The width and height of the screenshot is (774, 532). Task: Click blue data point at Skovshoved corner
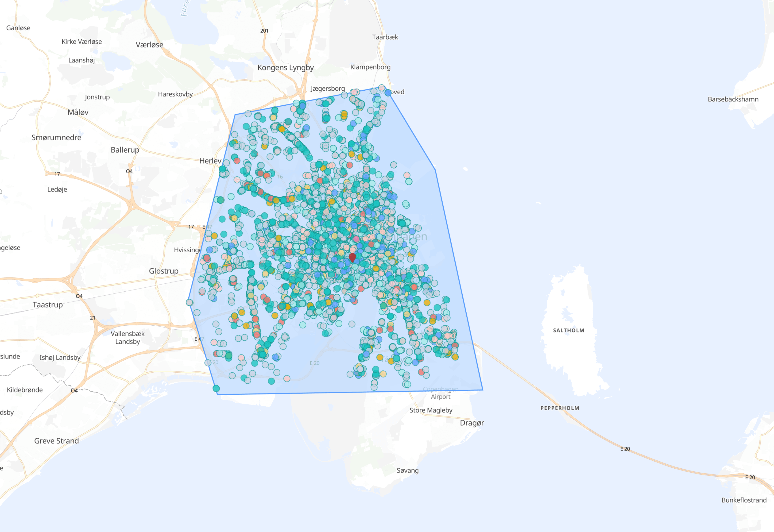click(x=388, y=93)
